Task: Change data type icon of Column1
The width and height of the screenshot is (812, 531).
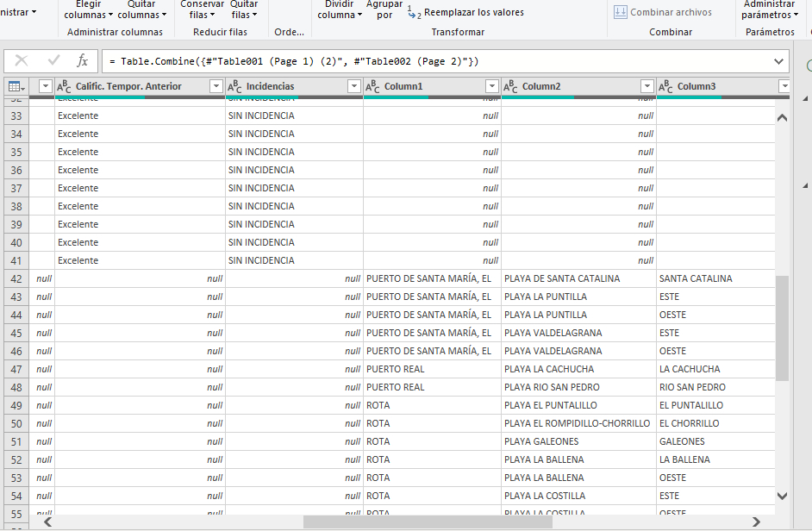Action: point(372,86)
